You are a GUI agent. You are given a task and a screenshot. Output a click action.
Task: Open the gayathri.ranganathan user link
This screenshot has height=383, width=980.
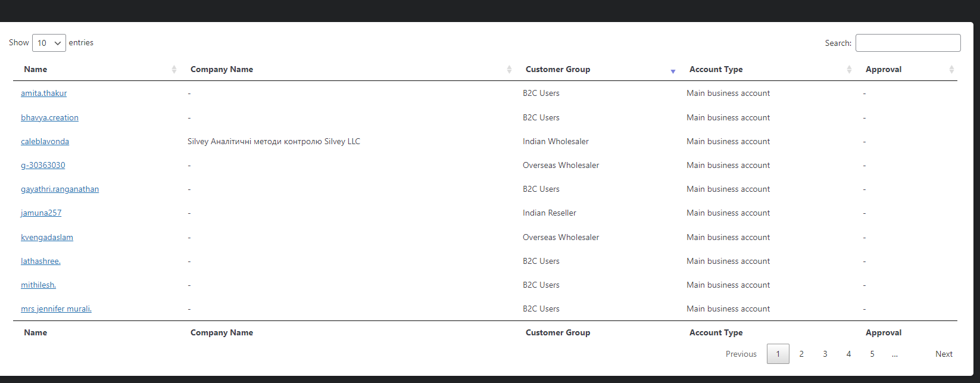(60, 189)
